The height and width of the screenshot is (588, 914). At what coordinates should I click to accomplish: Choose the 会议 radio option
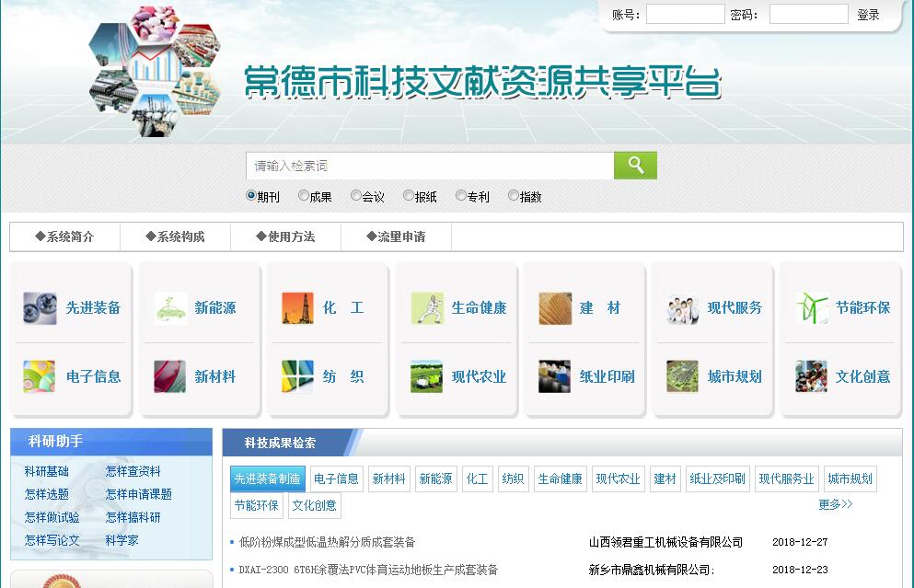[356, 196]
